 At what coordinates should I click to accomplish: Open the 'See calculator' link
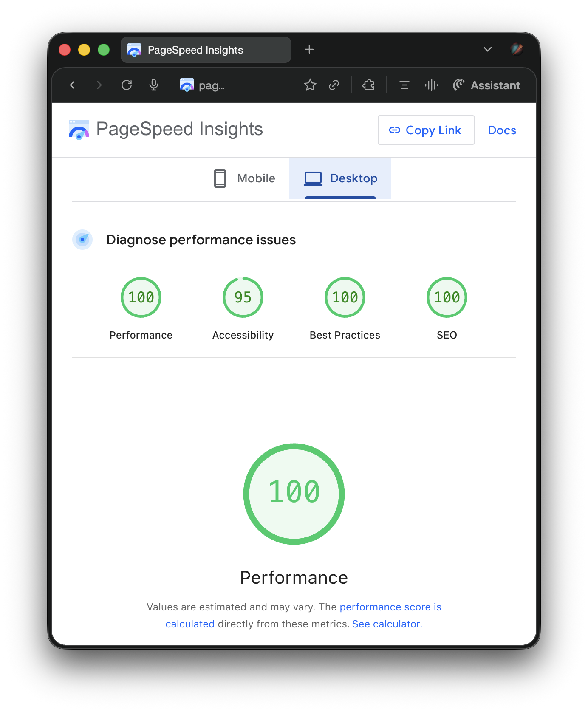(387, 624)
